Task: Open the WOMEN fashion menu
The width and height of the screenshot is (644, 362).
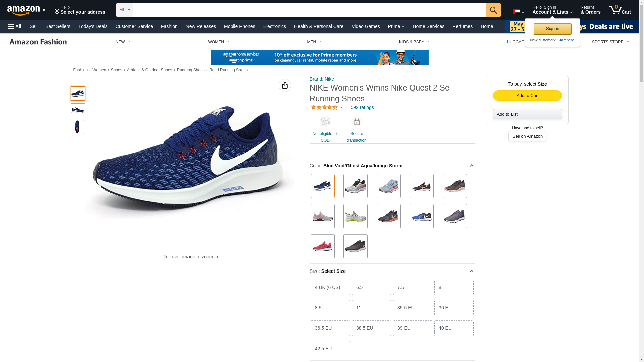Action: [x=219, y=42]
